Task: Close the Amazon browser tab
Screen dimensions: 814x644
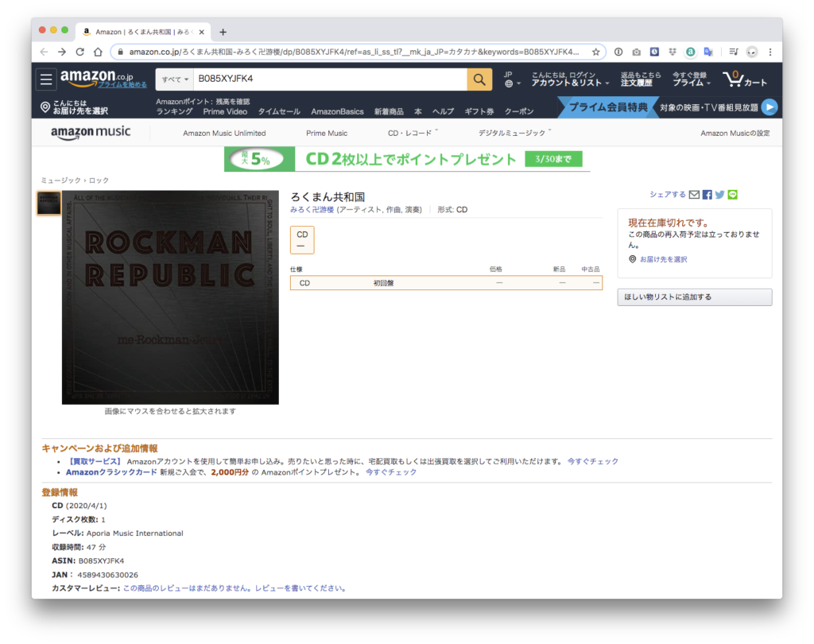Action: pos(201,32)
